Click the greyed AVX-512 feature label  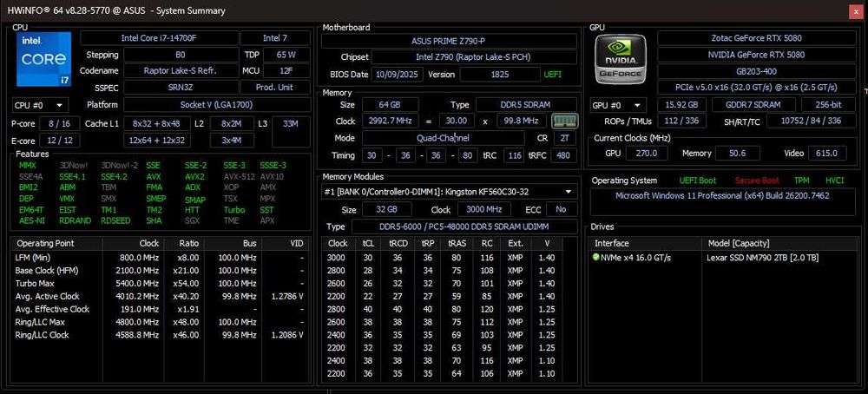(x=239, y=177)
